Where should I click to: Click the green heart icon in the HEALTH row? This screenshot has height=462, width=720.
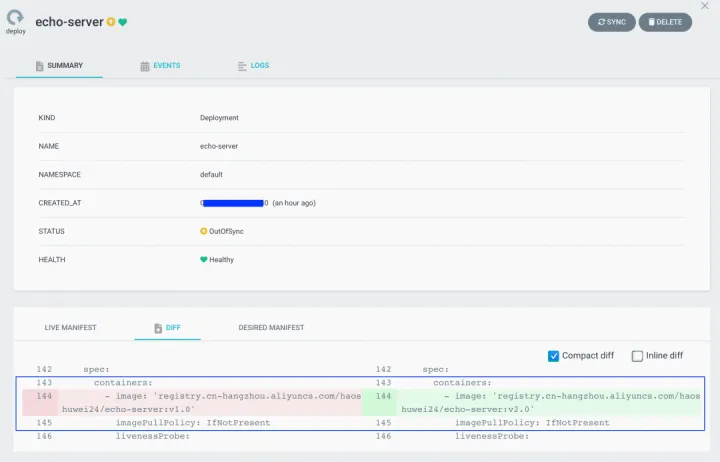[x=203, y=259]
